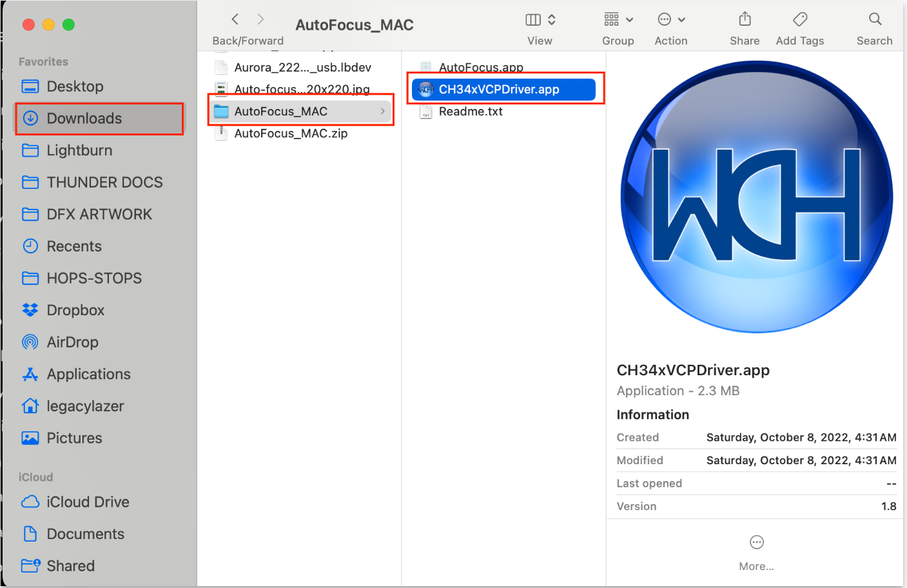907x588 pixels.
Task: Select Downloads in the sidebar
Action: (100, 119)
